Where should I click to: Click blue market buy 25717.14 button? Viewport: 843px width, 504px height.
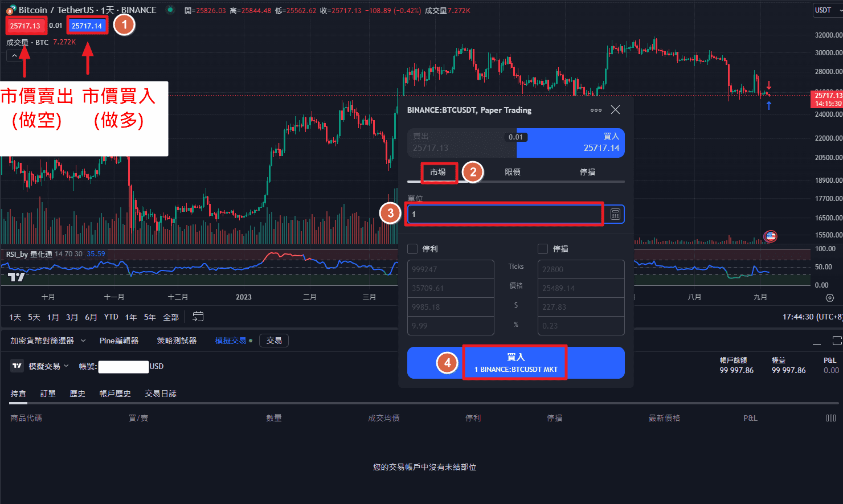click(x=87, y=26)
